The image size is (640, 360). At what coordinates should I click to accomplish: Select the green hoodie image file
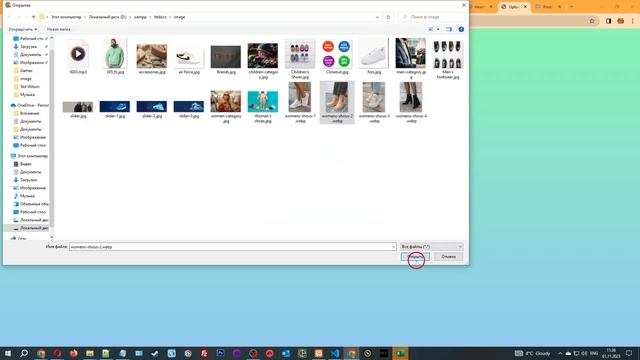(115, 57)
